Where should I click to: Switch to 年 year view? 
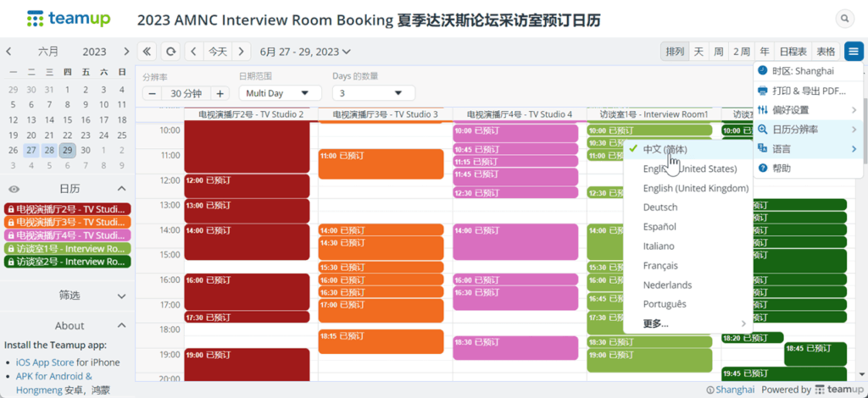click(765, 52)
